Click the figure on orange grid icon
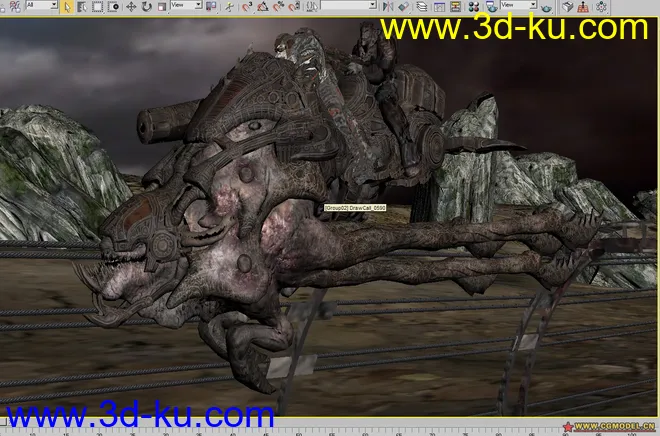This screenshot has height=436, width=660. tap(583, 6)
